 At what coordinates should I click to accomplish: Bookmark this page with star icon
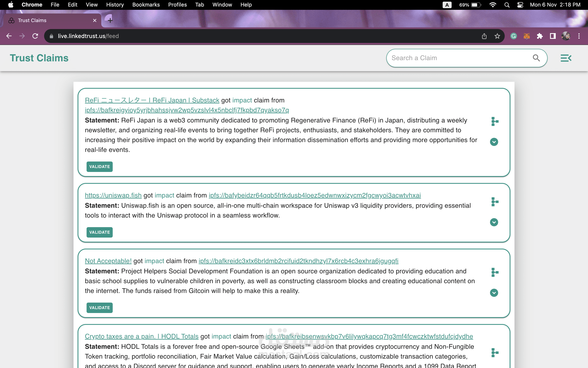[x=497, y=36]
